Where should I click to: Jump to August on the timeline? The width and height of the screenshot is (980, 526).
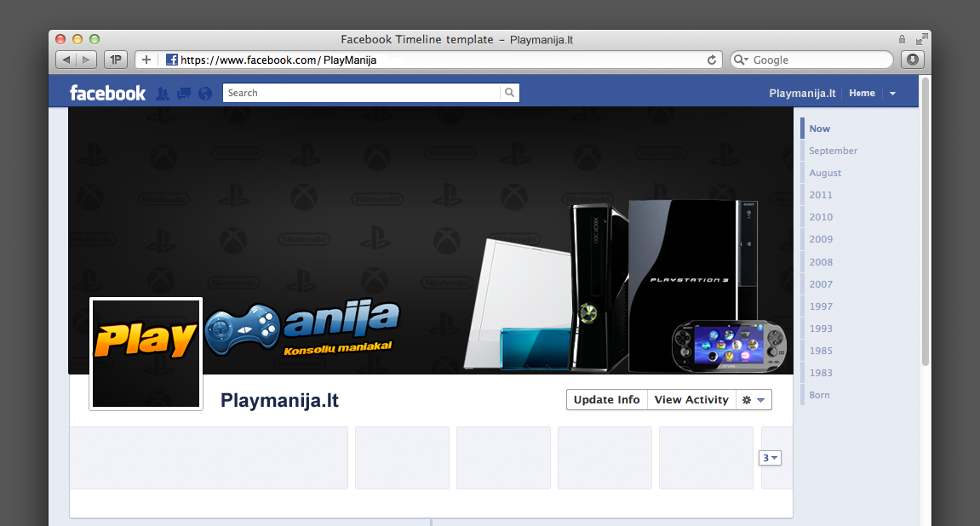click(825, 173)
